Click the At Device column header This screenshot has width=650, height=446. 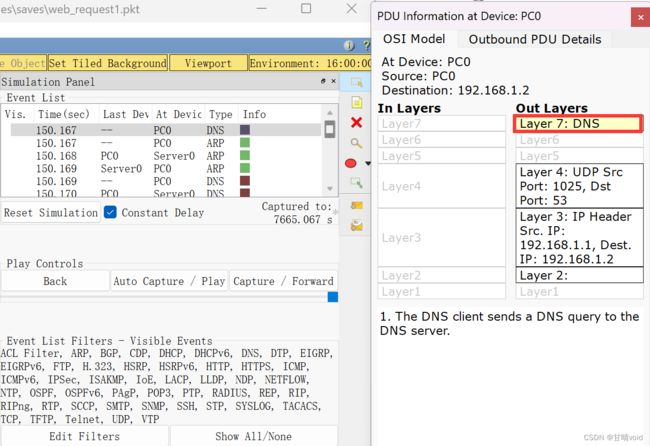[x=178, y=114]
